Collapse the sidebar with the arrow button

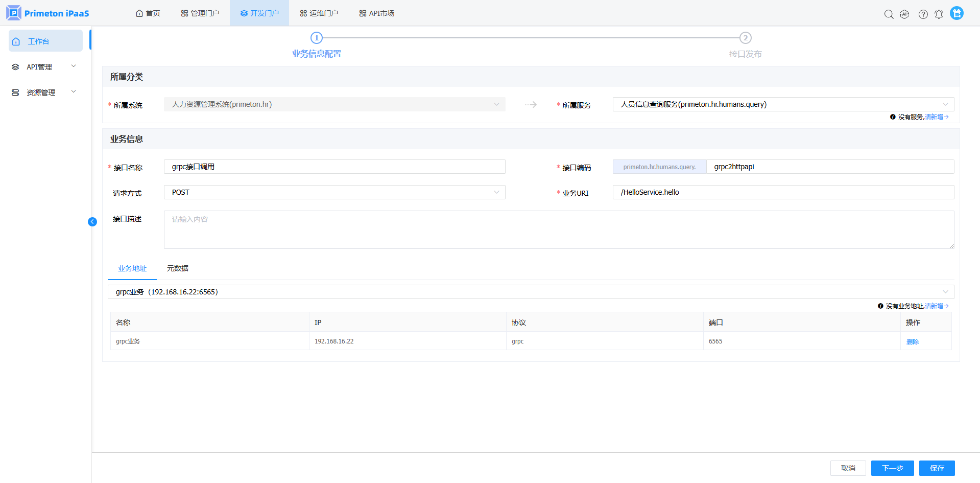[92, 222]
